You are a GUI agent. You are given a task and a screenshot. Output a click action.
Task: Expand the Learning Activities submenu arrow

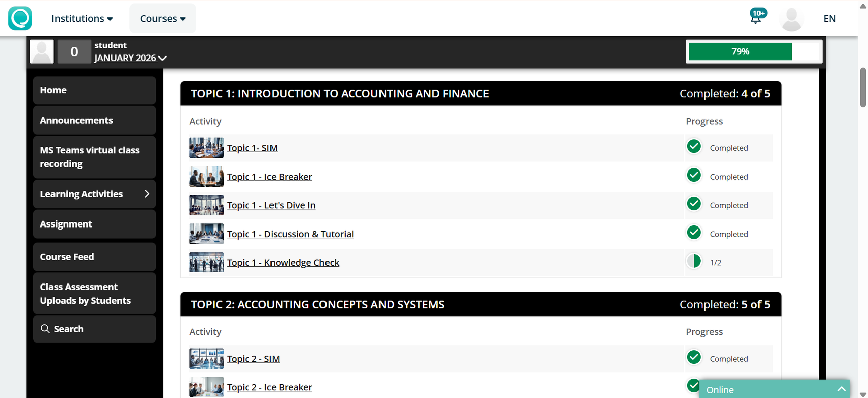click(x=147, y=194)
